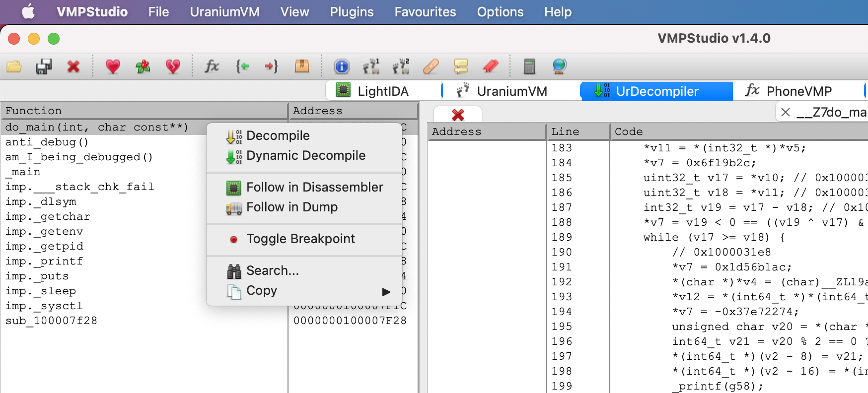The width and height of the screenshot is (868, 393).
Task: Open the UraniumVM menu in menu bar
Action: pos(224,11)
